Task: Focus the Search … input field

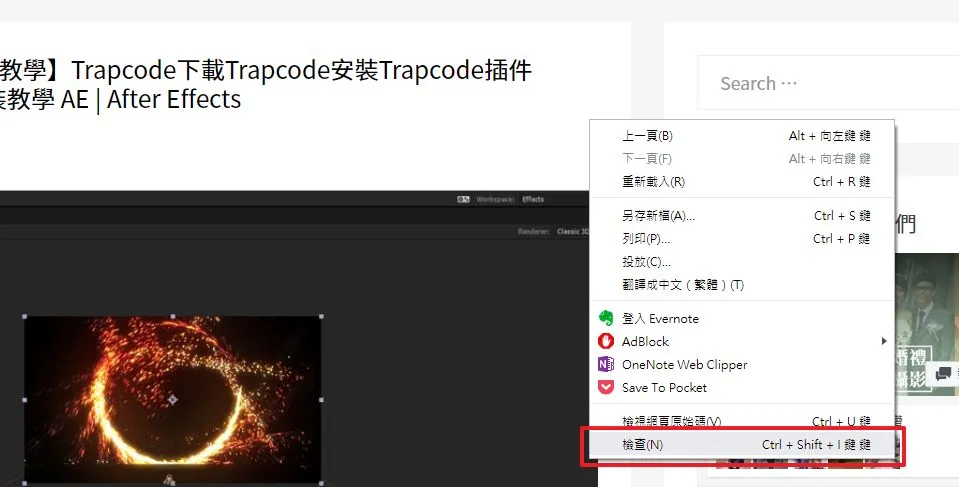Action: tap(828, 83)
